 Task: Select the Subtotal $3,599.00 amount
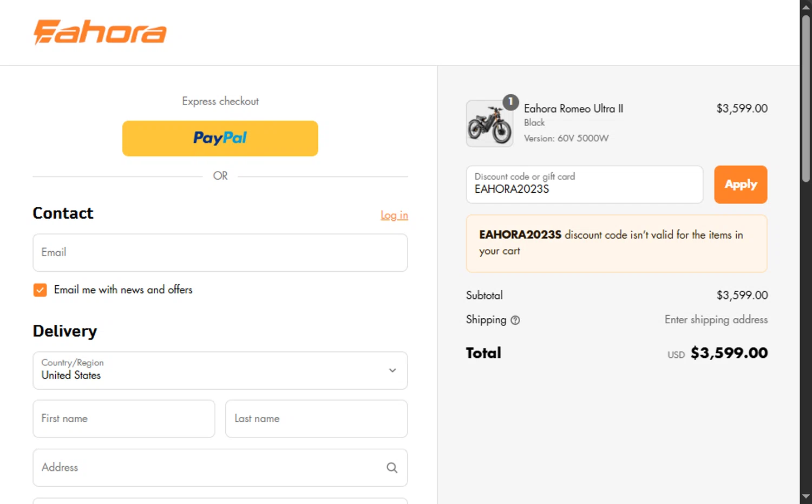(x=742, y=295)
